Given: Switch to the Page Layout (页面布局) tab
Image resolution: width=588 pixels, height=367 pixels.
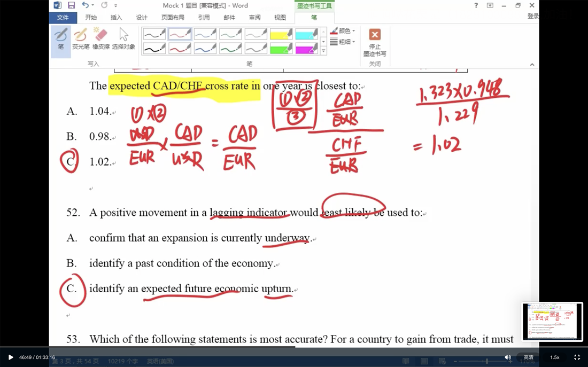Looking at the screenshot, I should click(173, 18).
